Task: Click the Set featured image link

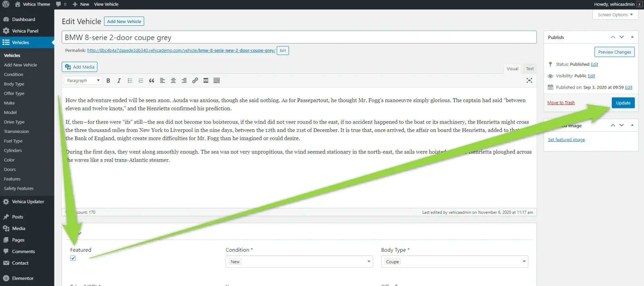Action: (x=566, y=140)
